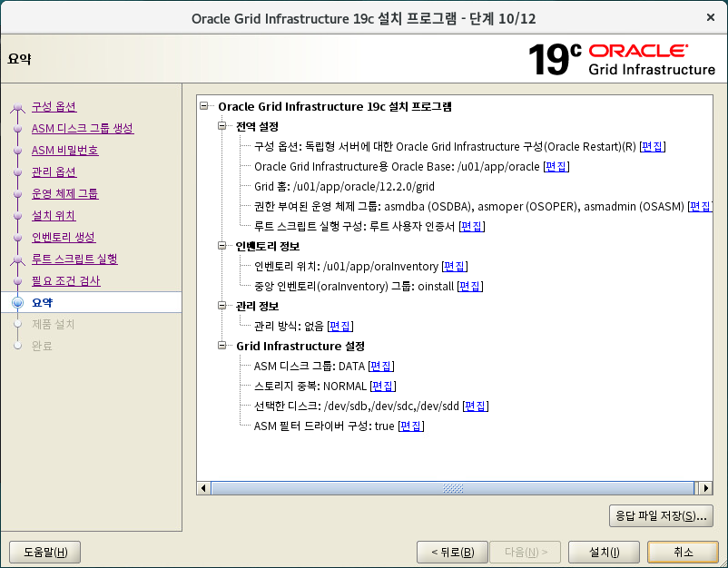Screen dimensions: 728x568
Task: Go to the 설치 위치 step
Action: pyautogui.click(x=54, y=215)
